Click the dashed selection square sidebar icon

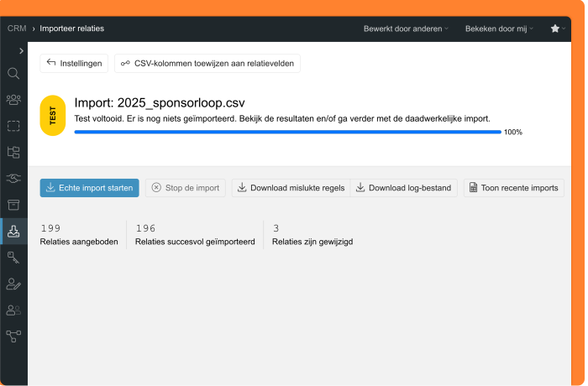tap(13, 126)
